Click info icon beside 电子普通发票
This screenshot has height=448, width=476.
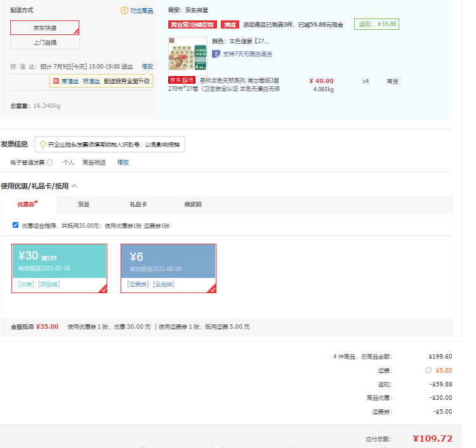50,162
